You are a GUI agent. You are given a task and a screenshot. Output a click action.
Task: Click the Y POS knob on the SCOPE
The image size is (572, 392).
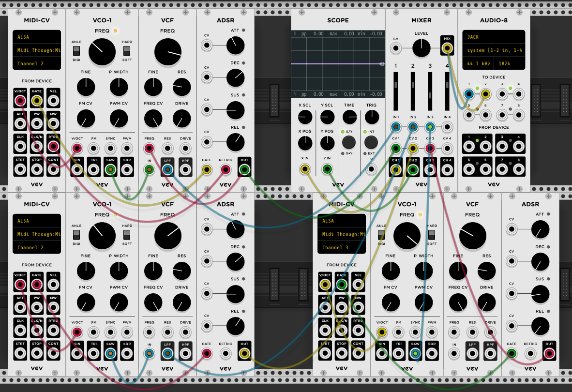[327, 143]
